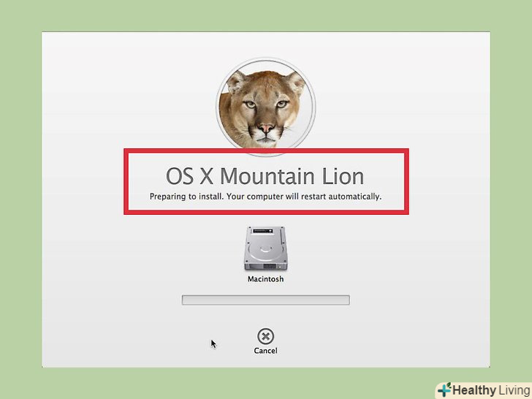
Task: Click the circular platter on the hard drive icon
Action: (x=266, y=250)
